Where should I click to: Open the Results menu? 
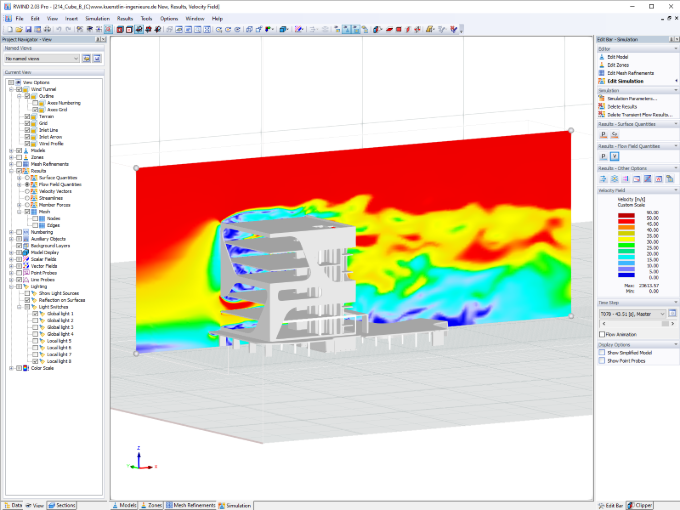[x=125, y=19]
